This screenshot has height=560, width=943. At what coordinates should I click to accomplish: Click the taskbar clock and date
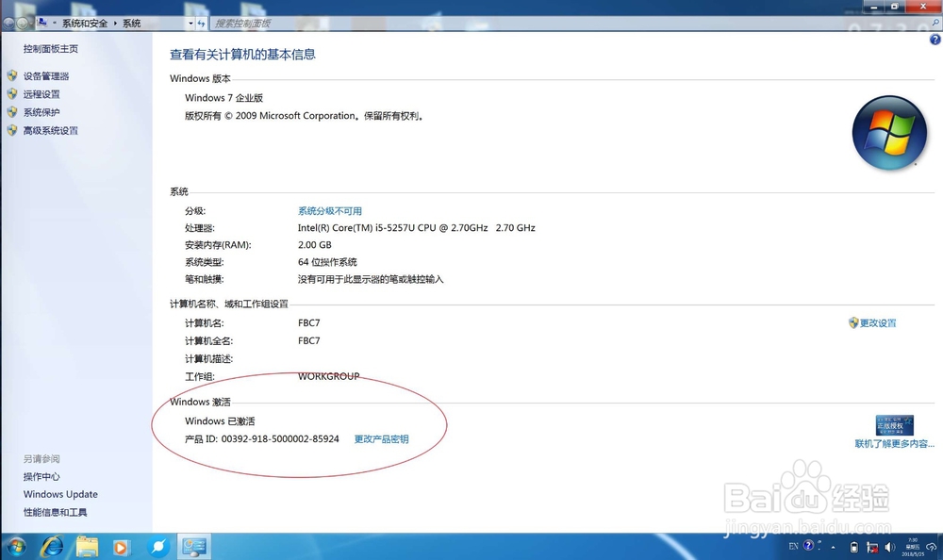coord(912,547)
